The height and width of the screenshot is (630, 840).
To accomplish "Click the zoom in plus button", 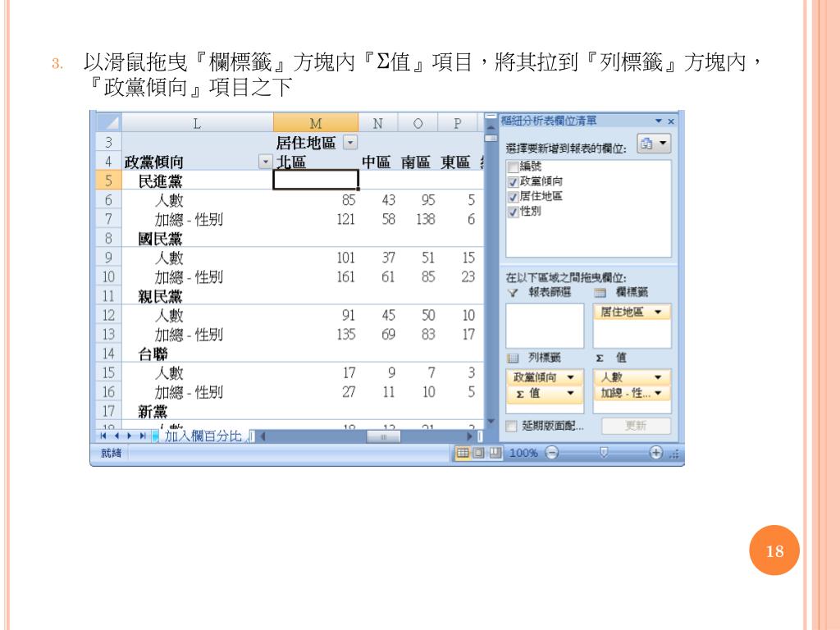I will (x=656, y=453).
